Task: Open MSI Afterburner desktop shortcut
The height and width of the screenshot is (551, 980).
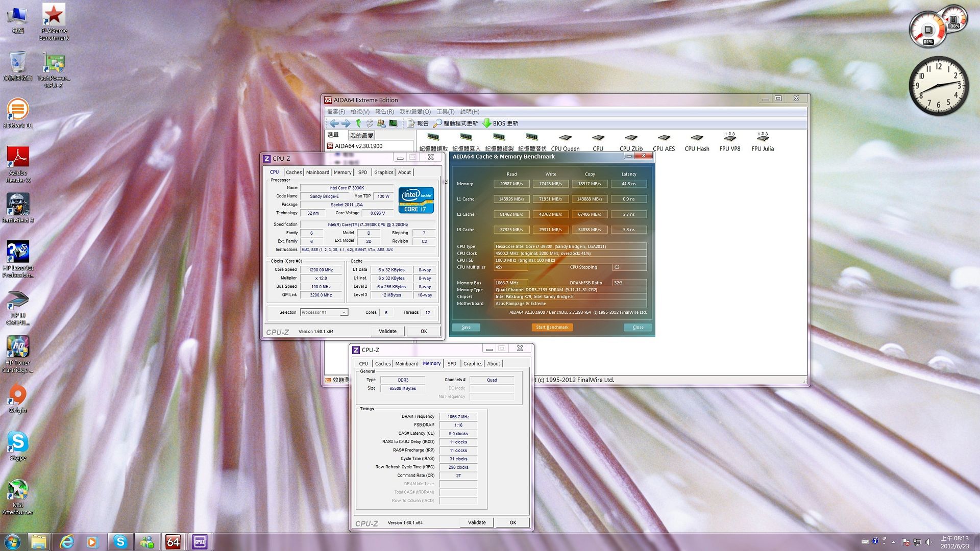Action: pos(18,497)
